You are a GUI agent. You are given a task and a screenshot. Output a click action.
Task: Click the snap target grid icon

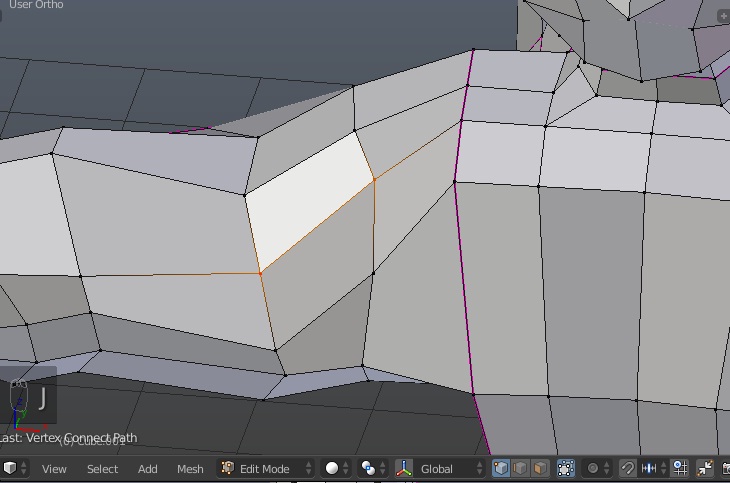680,468
